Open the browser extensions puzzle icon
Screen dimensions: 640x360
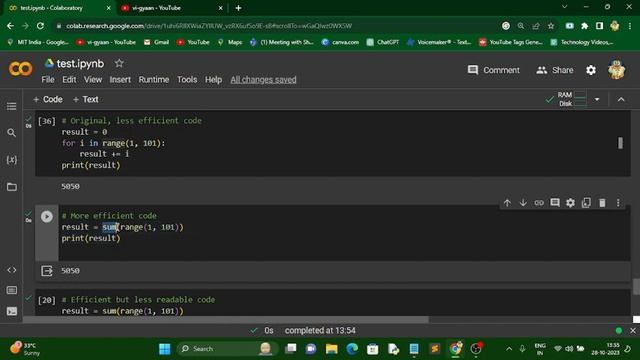584,26
